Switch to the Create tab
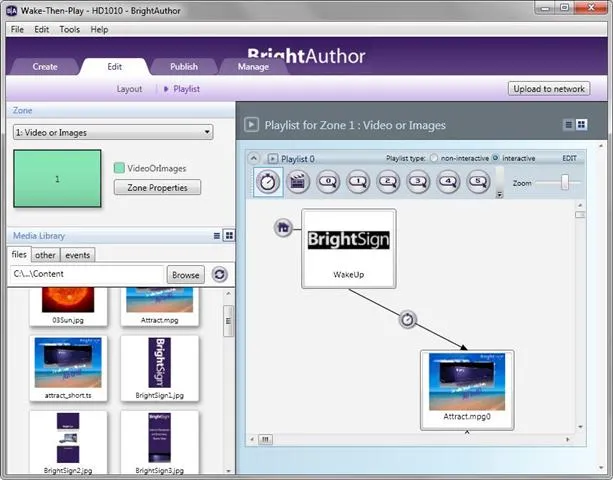 (45, 67)
